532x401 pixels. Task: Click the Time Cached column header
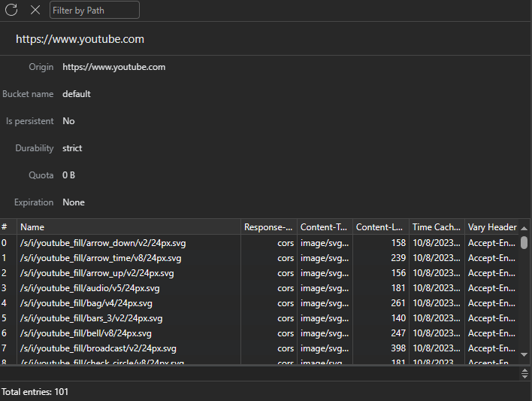pos(437,227)
